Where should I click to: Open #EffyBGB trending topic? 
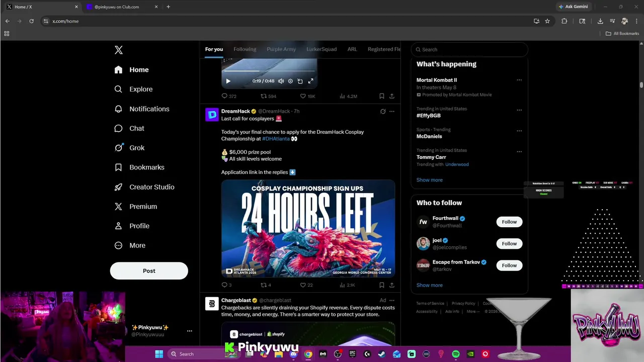429,116
